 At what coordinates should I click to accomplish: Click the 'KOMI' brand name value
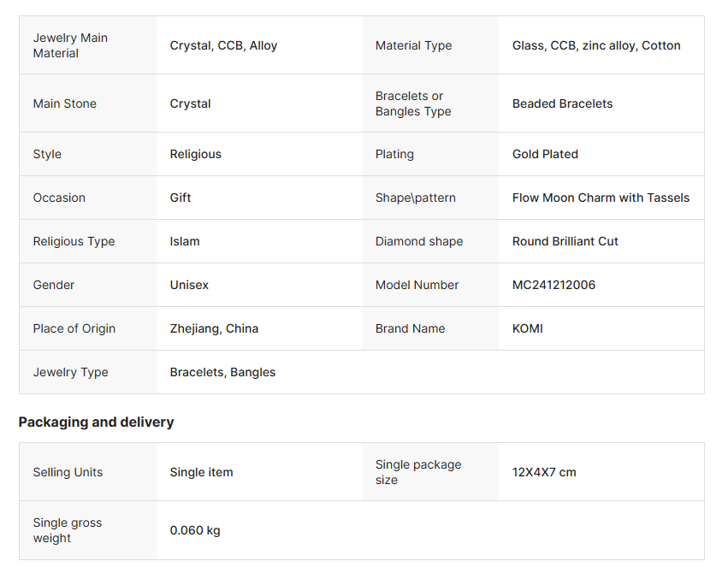[527, 328]
